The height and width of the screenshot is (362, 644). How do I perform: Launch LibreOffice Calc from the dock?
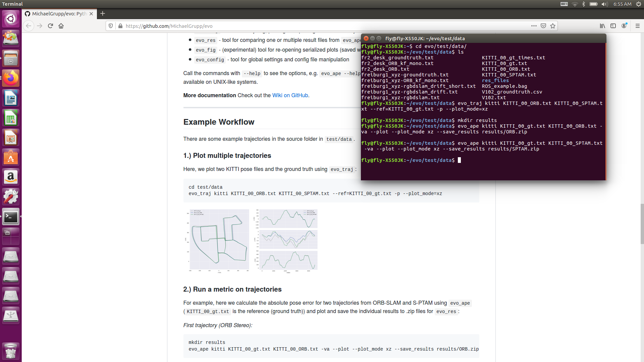coord(11,117)
